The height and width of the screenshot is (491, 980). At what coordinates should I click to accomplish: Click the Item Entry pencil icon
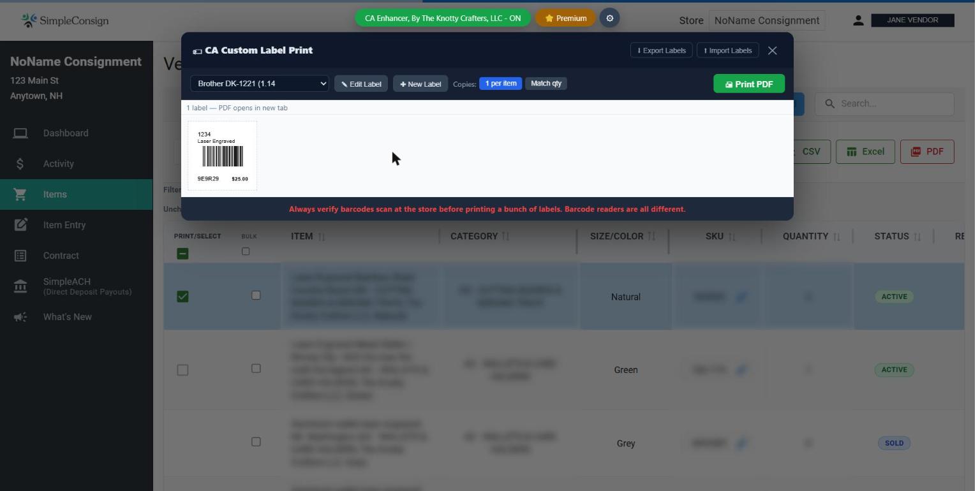(x=20, y=225)
